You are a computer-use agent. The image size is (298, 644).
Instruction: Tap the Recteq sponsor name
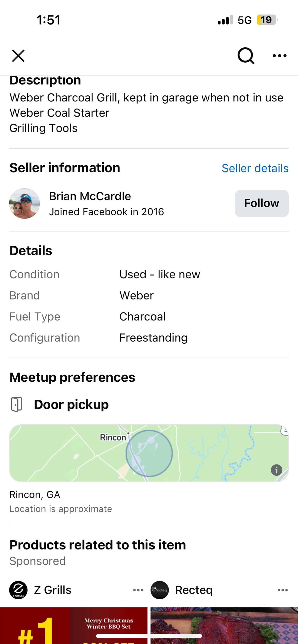194,590
